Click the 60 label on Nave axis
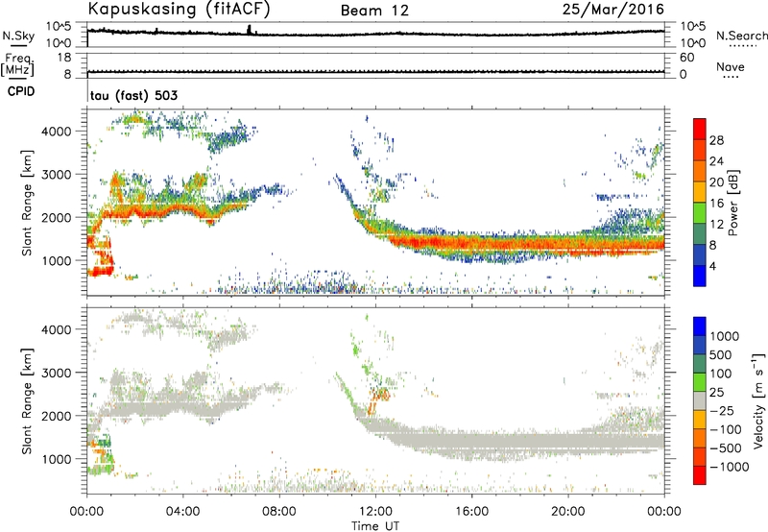This screenshot has width=768, height=532. coord(686,58)
